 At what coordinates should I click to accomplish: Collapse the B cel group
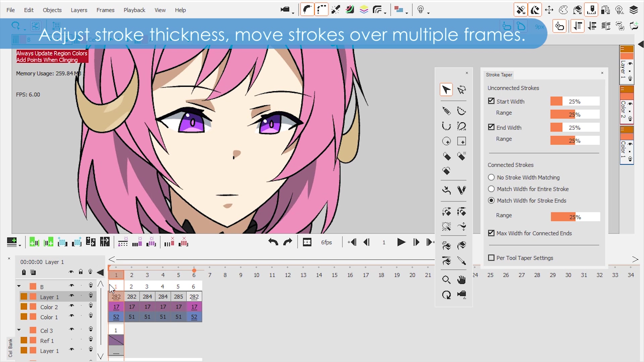click(x=19, y=286)
